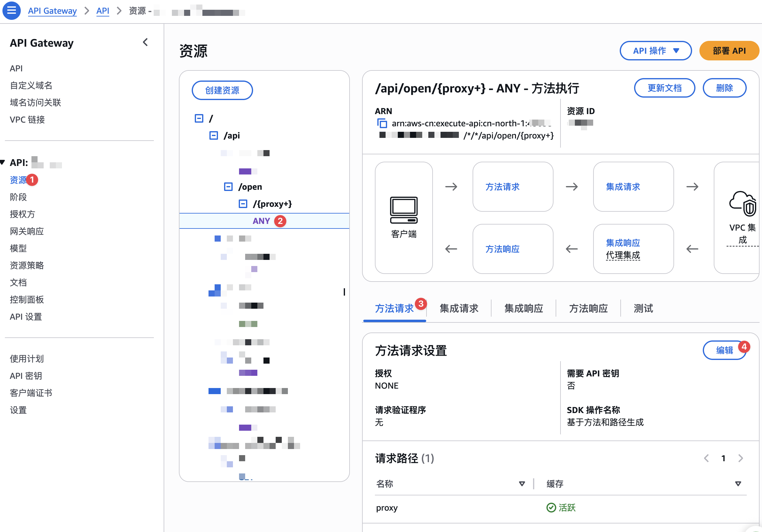
Task: Open the API Gateway breadcrumb link
Action: tap(52, 11)
